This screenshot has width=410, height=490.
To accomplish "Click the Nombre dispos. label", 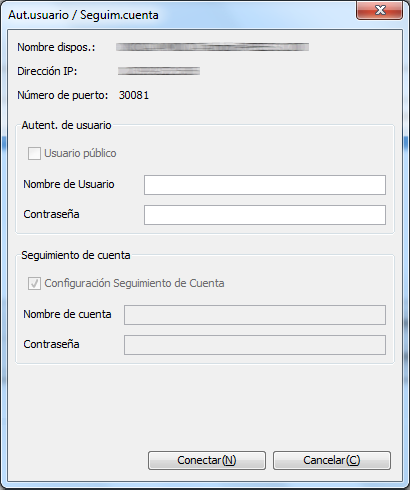I will tap(56, 47).
